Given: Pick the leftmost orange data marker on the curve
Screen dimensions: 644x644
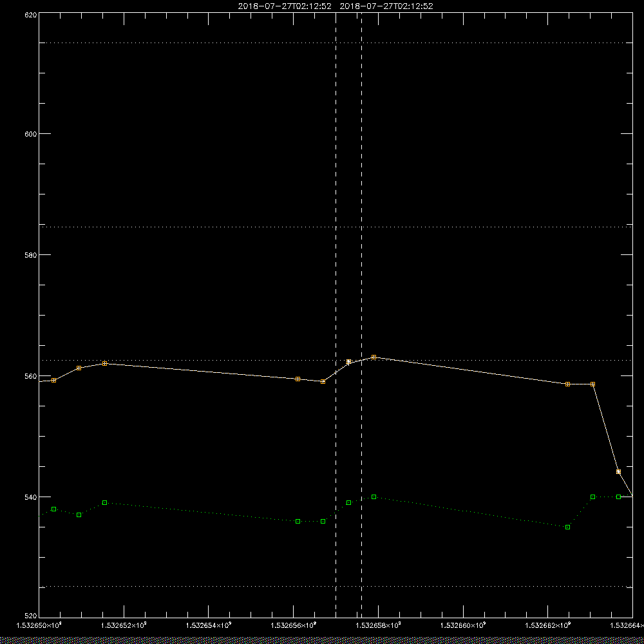Looking at the screenshot, I should [x=54, y=381].
